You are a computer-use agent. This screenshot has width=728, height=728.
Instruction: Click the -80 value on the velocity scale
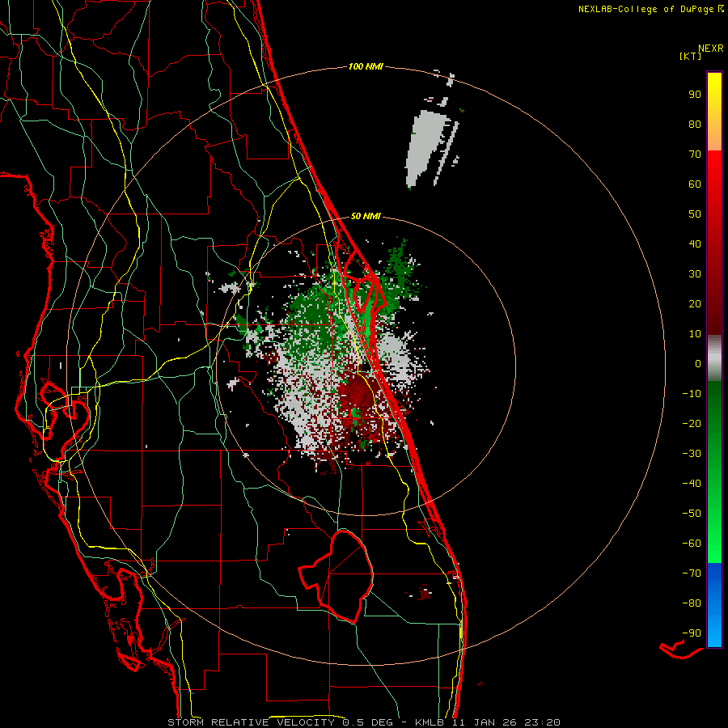pyautogui.click(x=692, y=603)
